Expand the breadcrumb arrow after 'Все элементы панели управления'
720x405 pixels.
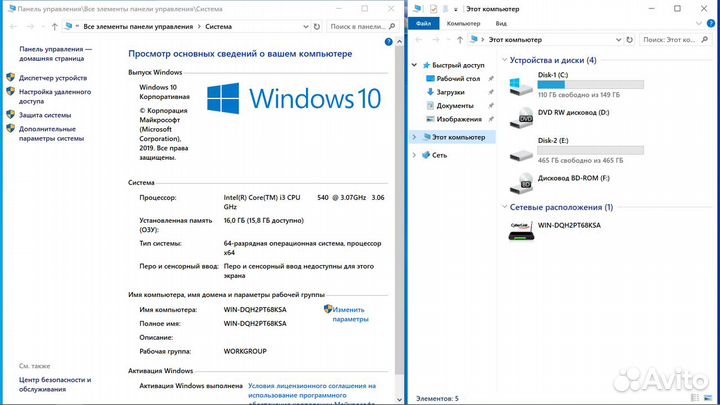click(199, 27)
